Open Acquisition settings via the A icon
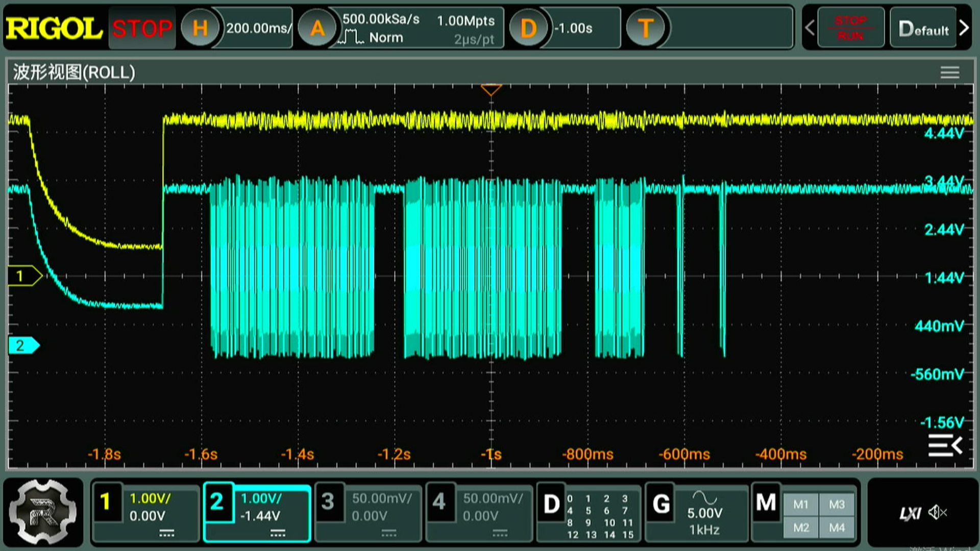 [x=317, y=28]
